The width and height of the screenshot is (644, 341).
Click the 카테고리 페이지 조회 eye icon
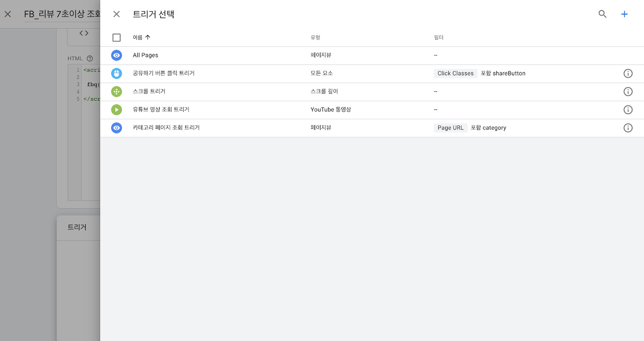click(117, 128)
